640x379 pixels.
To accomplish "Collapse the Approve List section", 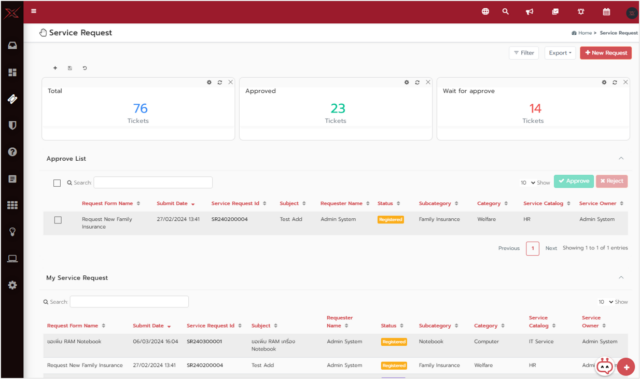I will click(x=621, y=158).
